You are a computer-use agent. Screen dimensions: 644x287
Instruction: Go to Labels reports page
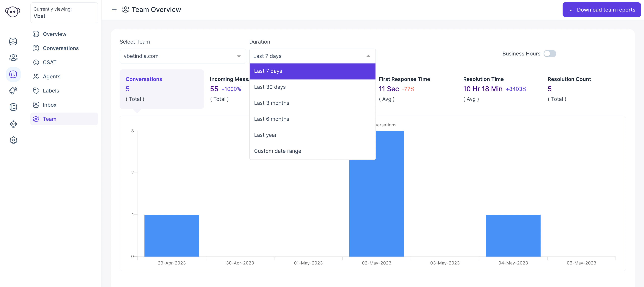(x=64, y=91)
